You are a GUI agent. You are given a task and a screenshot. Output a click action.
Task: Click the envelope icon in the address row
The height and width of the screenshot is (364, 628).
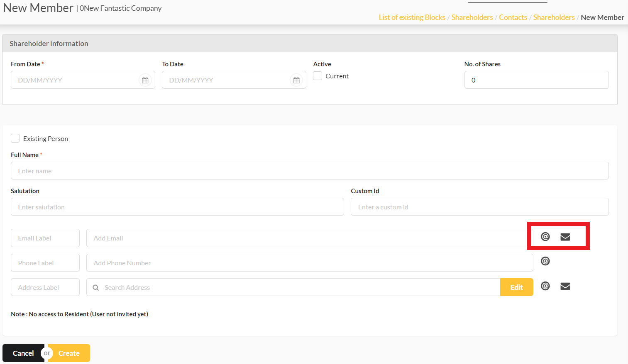pyautogui.click(x=565, y=286)
